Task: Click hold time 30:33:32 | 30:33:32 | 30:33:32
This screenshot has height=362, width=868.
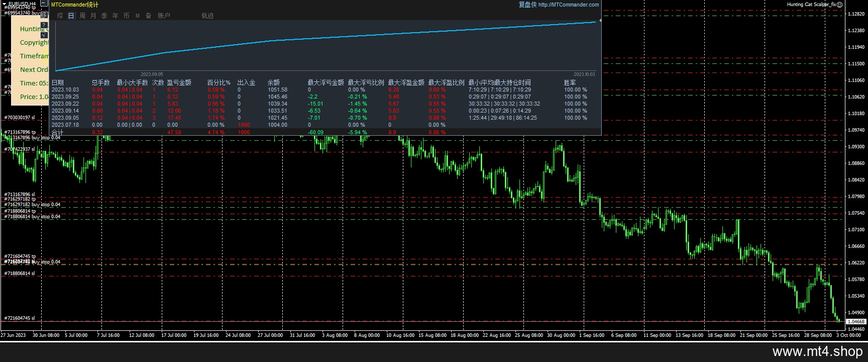Action: click(x=504, y=104)
